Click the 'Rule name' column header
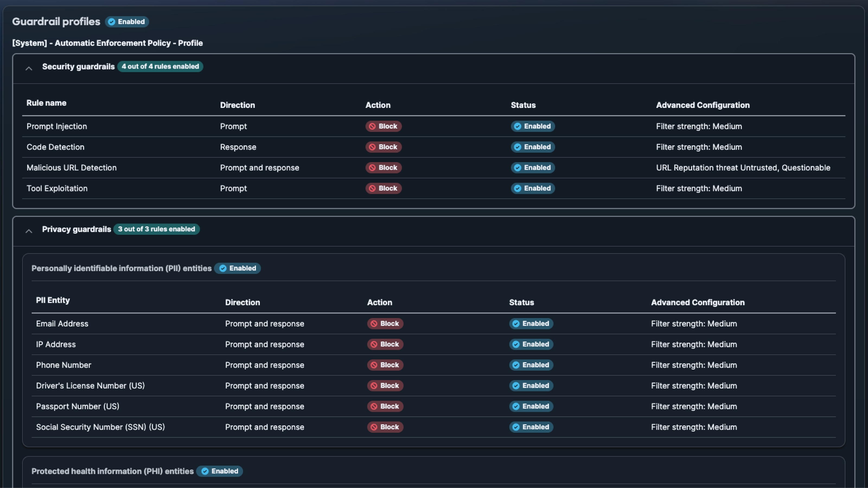Viewport: 868px width, 488px height. click(46, 103)
